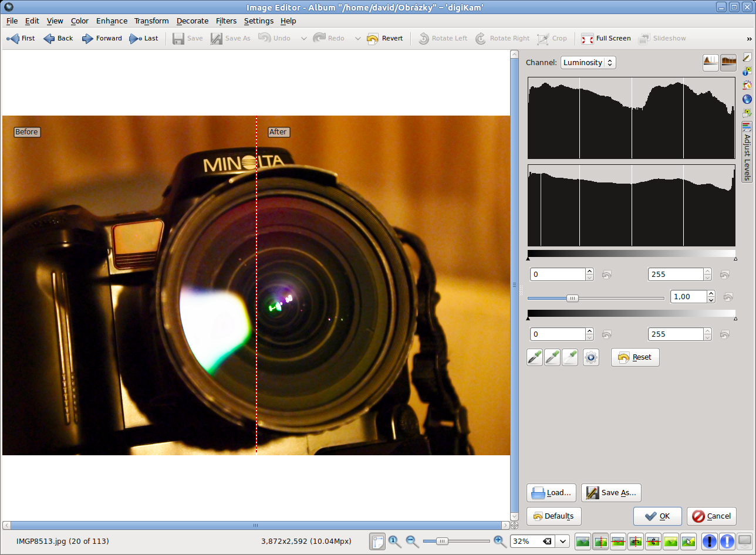
Task: Show hidden toolbar items via chevron
Action: pos(749,39)
